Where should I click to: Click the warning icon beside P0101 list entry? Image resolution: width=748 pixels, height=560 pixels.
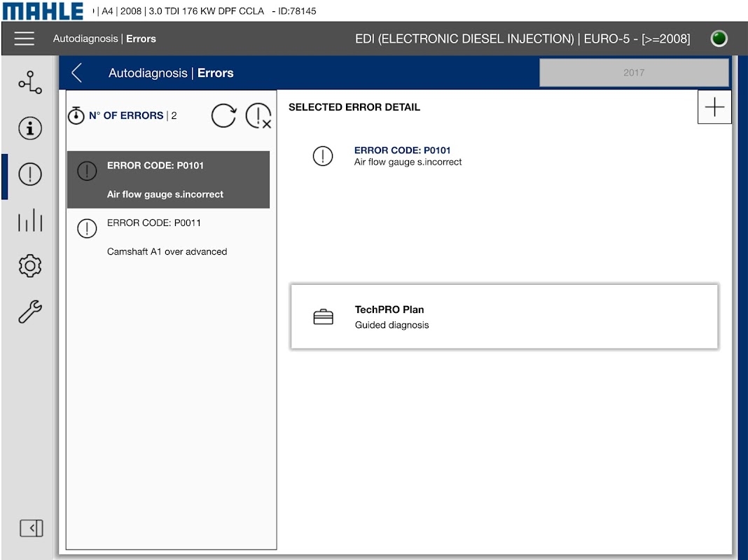[x=87, y=171]
